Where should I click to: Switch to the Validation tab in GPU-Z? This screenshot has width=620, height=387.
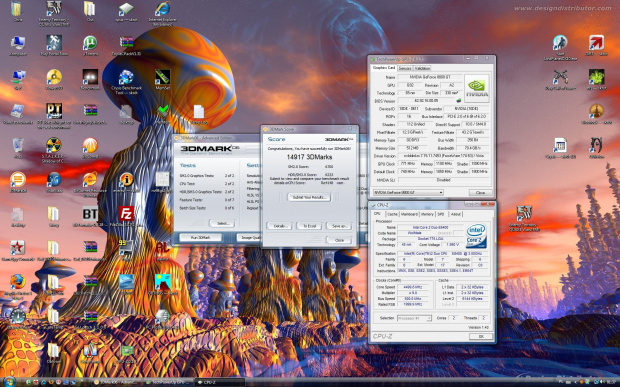[422, 68]
